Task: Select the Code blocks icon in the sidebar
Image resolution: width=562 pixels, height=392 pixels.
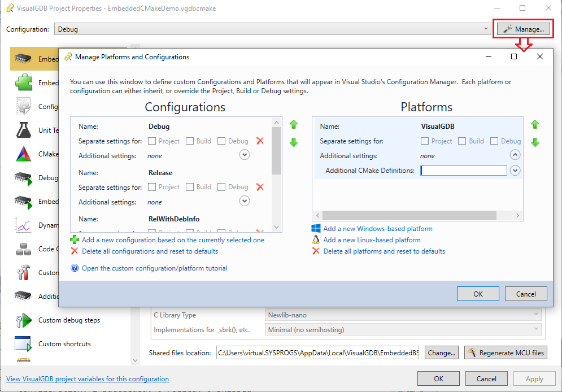Action: (24, 249)
